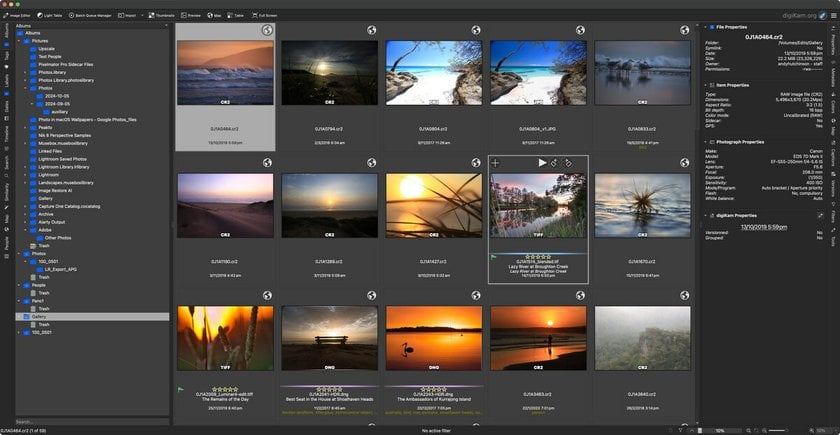This screenshot has height=435, width=840.
Task: Collapse the Photograph Properties section
Action: coord(706,142)
